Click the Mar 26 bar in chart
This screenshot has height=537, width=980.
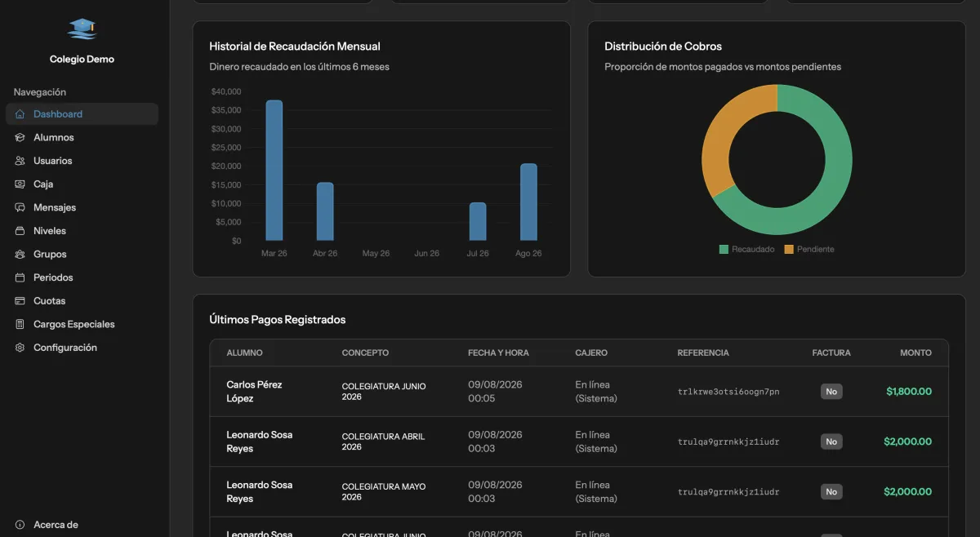coord(274,171)
